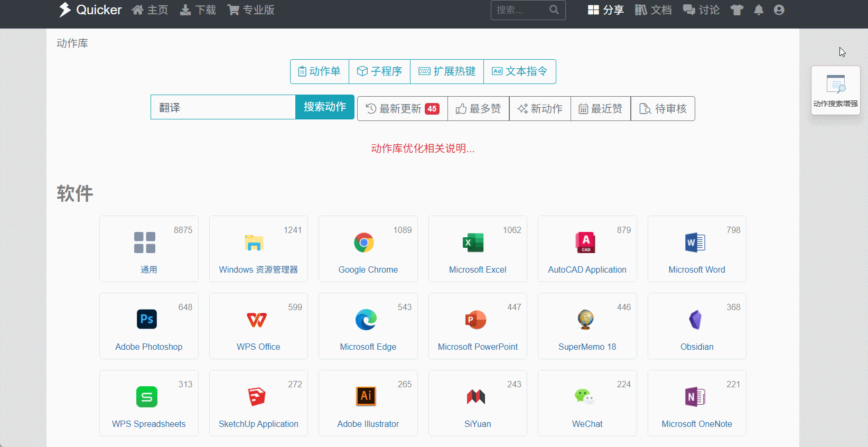Open 专业版 in top navigation
The image size is (868, 447).
click(x=251, y=10)
